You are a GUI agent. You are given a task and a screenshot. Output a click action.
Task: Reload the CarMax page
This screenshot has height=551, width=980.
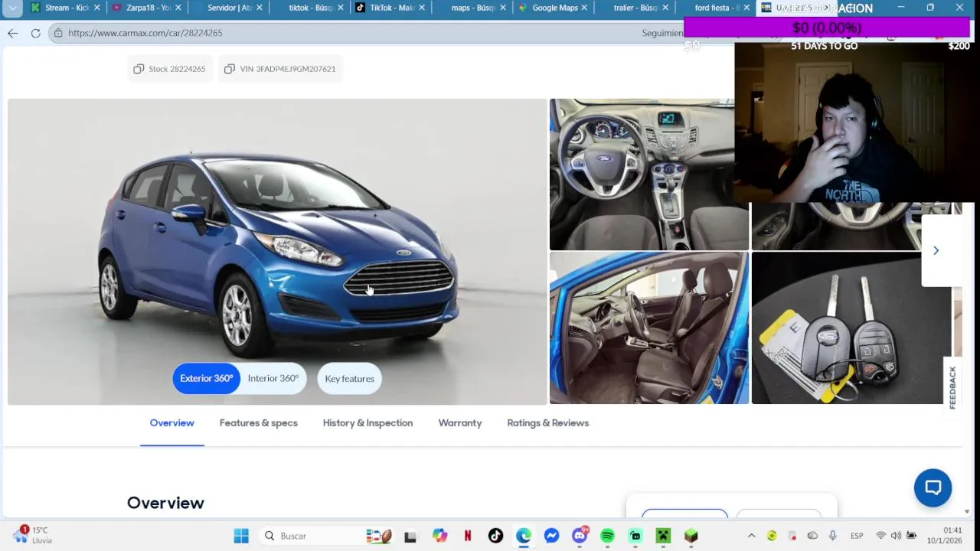[x=35, y=33]
